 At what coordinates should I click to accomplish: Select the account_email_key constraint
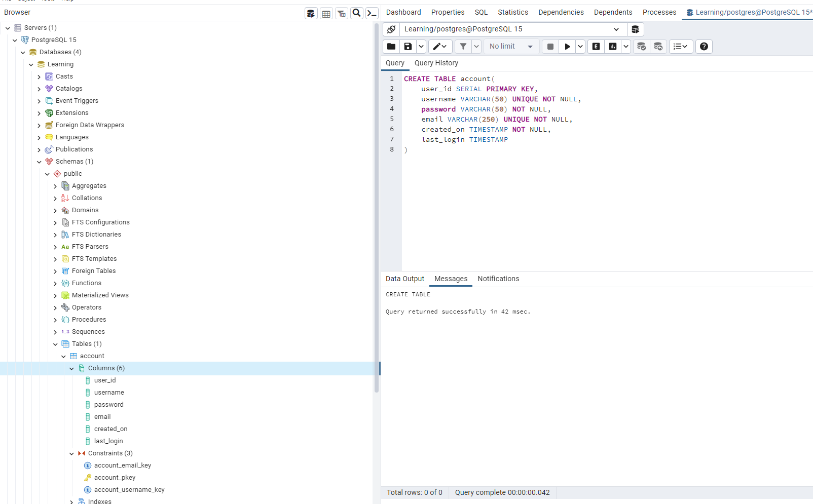point(123,466)
